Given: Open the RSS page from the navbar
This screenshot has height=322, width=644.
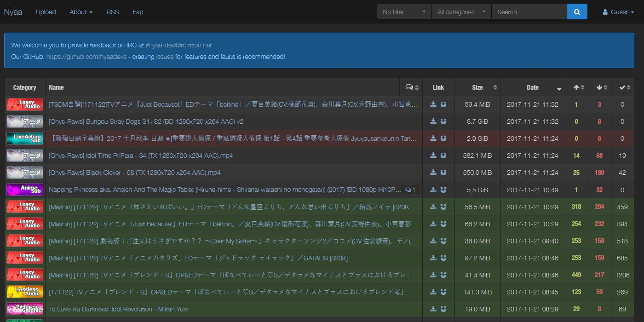Looking at the screenshot, I should click(112, 12).
